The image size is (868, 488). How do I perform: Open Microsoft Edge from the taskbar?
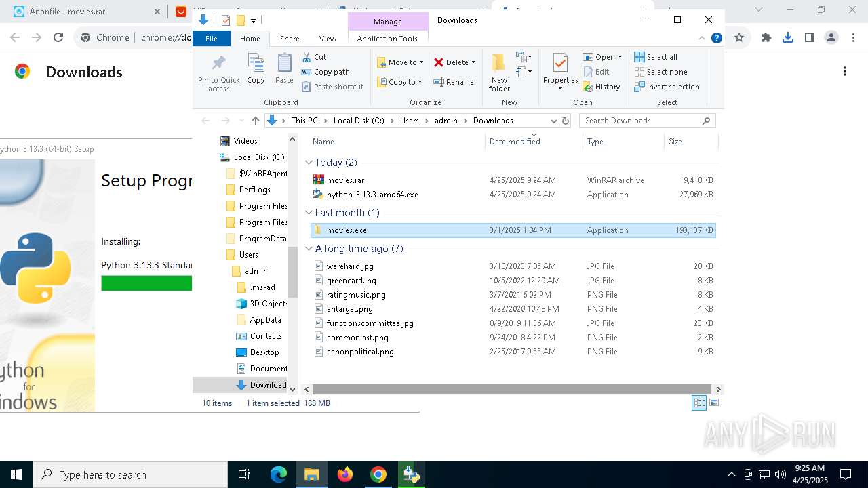point(279,474)
